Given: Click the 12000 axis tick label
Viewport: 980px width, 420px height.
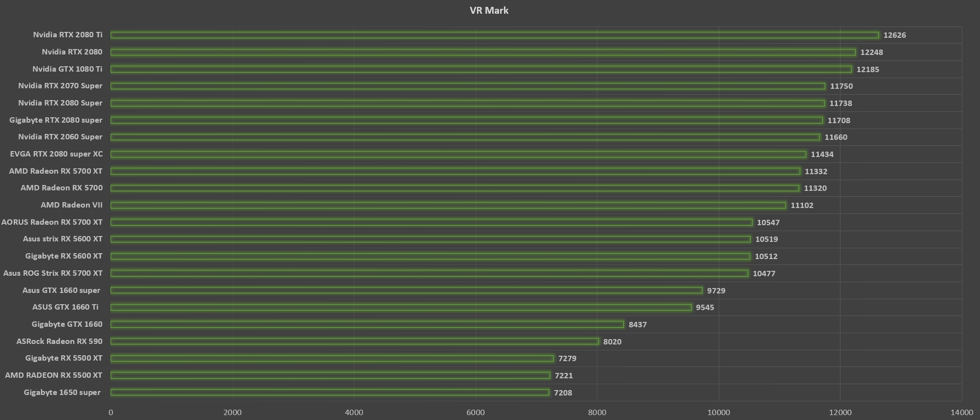Looking at the screenshot, I should point(840,413).
